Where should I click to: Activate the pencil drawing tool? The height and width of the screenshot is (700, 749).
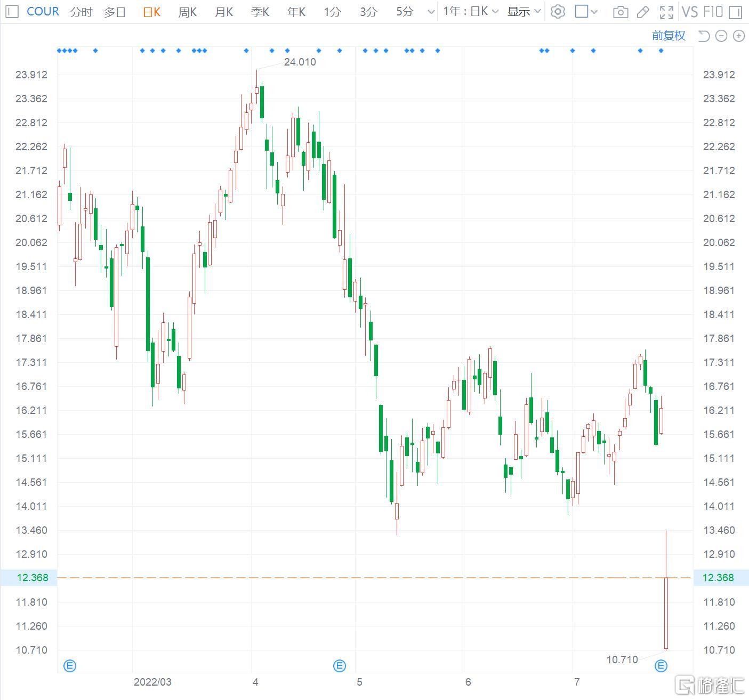coord(643,12)
